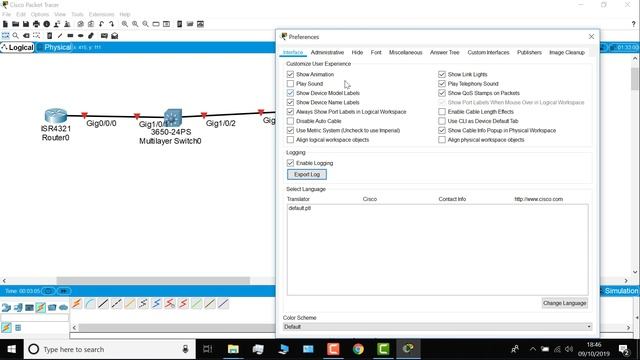
Task: Toggle Always Show Port Labels checkbox
Action: [290, 111]
